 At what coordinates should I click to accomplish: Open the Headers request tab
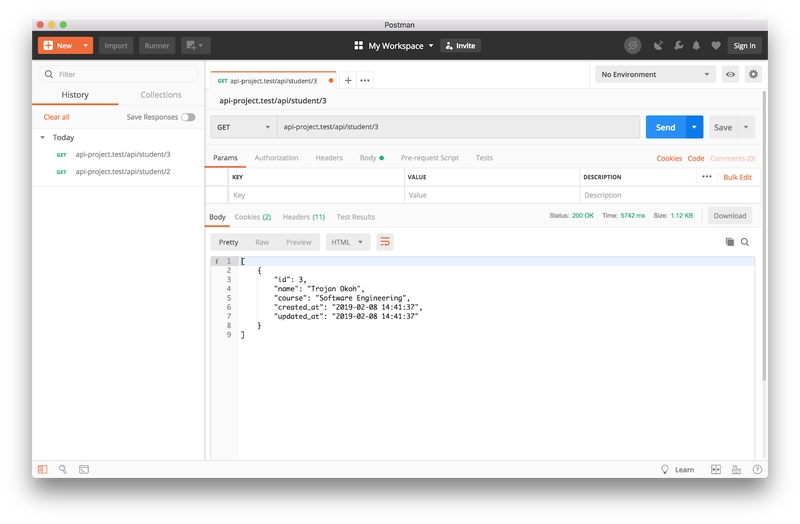(329, 158)
